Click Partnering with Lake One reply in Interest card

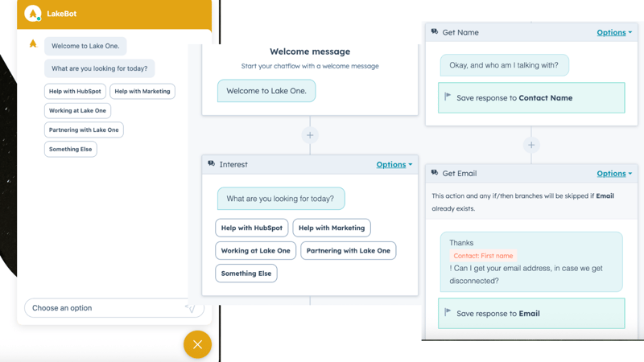349,250
